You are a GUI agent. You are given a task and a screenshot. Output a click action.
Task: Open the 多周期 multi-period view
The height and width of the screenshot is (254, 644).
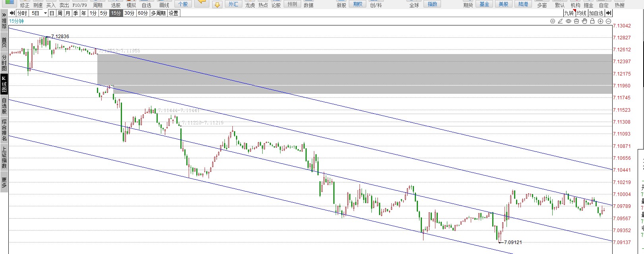tap(158, 13)
